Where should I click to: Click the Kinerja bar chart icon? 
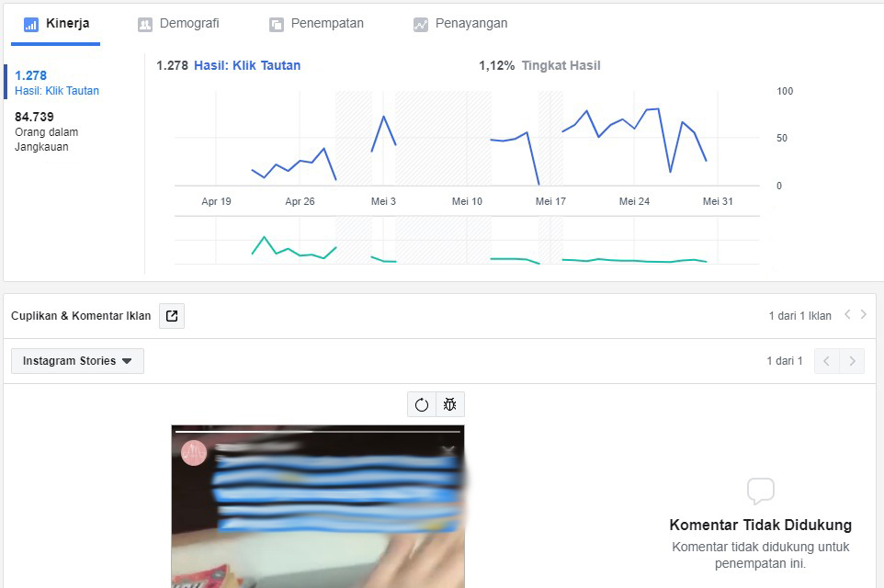[x=31, y=24]
